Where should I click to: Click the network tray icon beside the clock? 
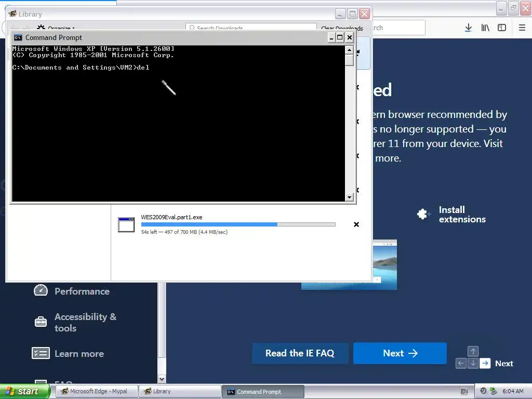(493, 391)
